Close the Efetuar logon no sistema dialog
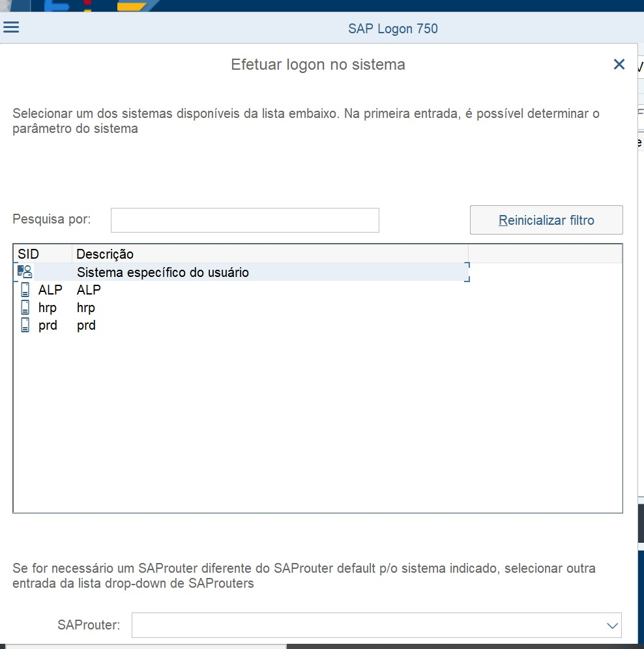Screen dimensions: 644x649 pos(619,64)
